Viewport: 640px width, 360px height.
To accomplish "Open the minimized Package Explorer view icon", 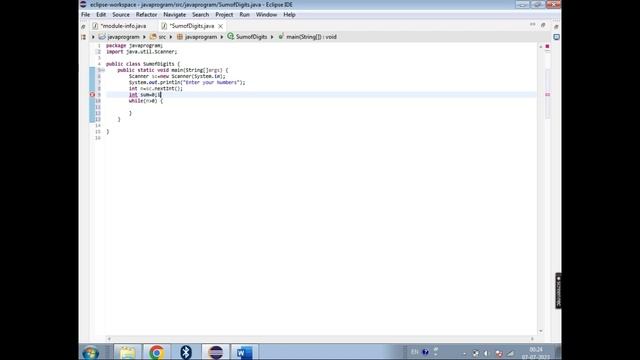I will (x=84, y=37).
